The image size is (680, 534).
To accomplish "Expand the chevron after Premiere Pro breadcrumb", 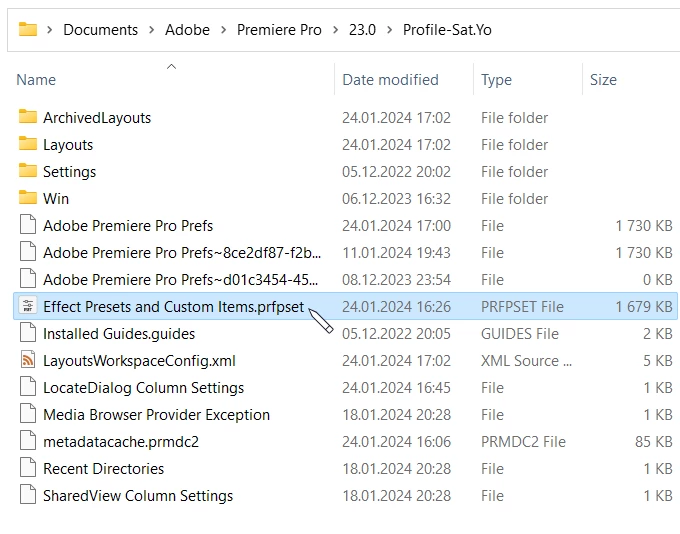I will click(335, 30).
